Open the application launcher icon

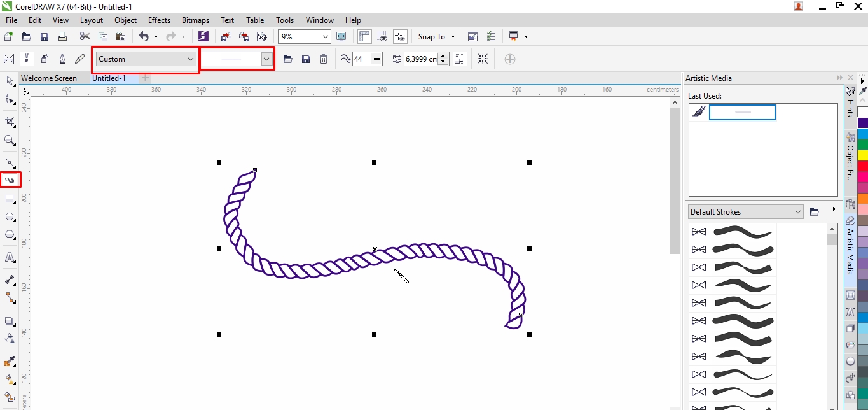(514, 37)
